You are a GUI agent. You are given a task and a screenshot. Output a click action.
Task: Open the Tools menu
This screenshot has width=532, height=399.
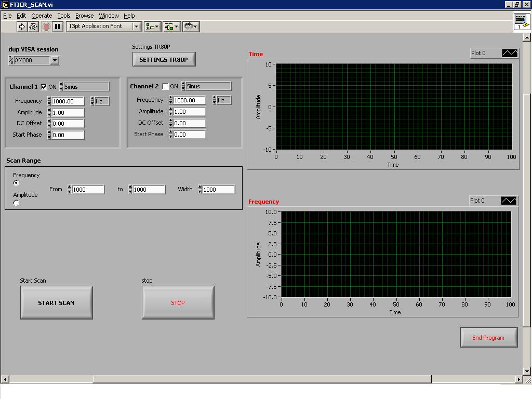(63, 16)
